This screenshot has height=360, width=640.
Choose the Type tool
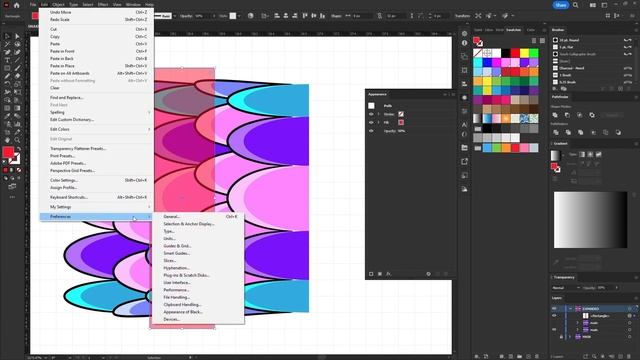pos(7,60)
